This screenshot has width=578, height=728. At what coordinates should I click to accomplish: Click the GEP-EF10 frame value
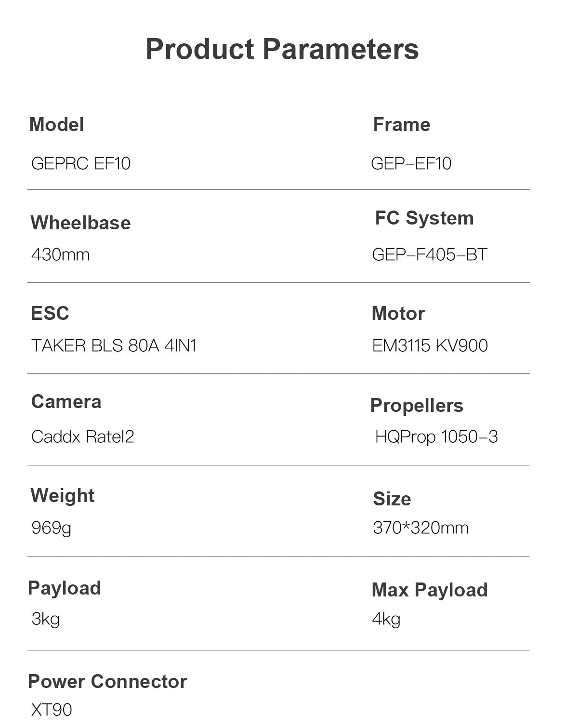(x=411, y=164)
